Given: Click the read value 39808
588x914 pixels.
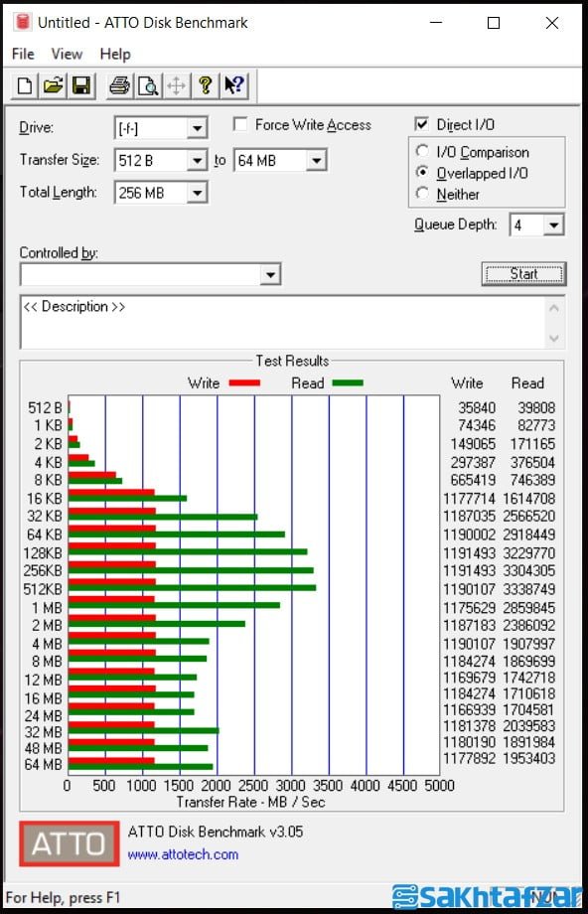Looking at the screenshot, I should (536, 408).
